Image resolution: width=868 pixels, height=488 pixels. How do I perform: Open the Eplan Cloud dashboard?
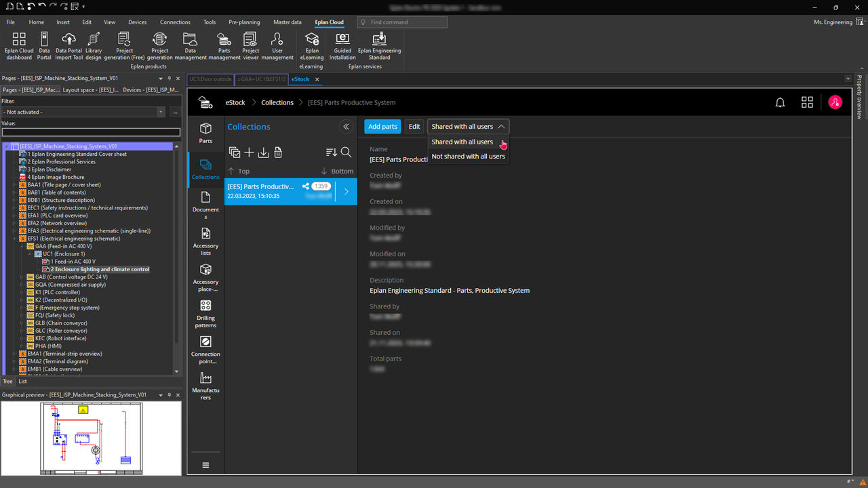pyautogui.click(x=18, y=44)
